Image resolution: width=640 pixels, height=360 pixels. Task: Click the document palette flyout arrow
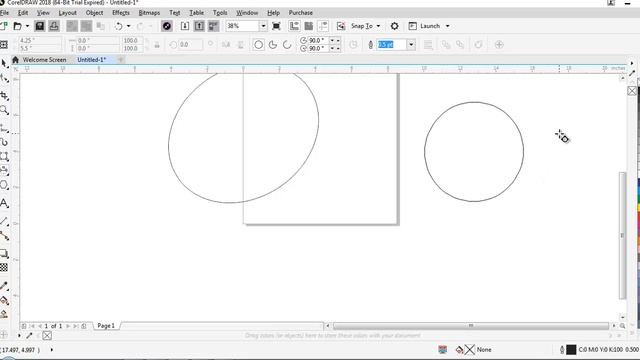point(19,336)
